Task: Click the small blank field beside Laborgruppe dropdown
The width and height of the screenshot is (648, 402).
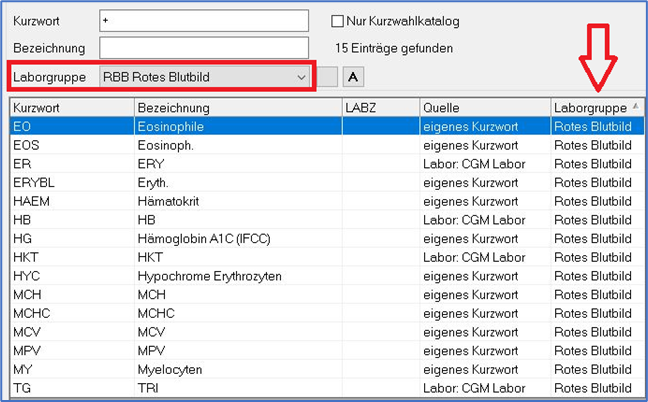Action: (x=328, y=77)
